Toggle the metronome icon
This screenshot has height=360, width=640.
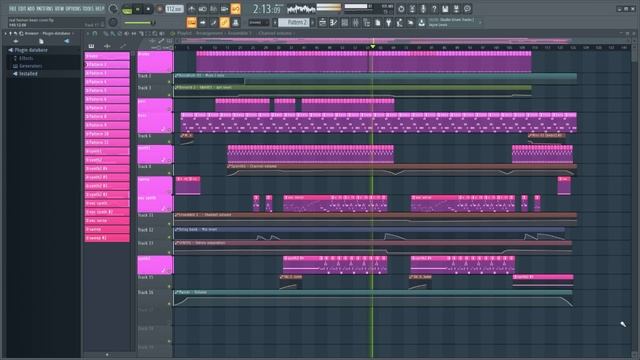[191, 9]
